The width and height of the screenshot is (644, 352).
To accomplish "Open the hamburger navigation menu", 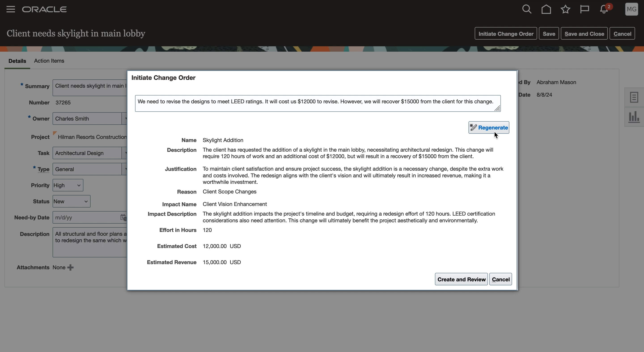I will [11, 9].
